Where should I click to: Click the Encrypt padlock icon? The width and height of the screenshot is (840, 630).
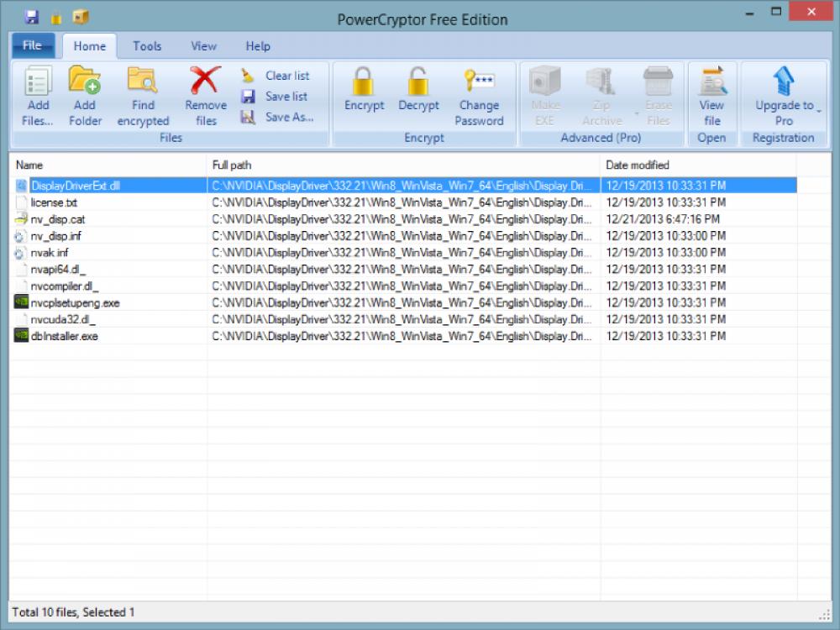click(364, 84)
